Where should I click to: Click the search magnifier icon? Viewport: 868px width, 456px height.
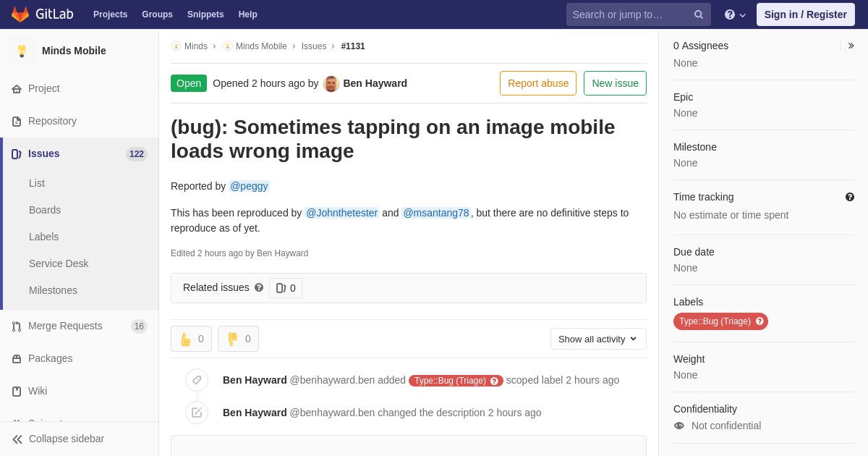pyautogui.click(x=699, y=14)
